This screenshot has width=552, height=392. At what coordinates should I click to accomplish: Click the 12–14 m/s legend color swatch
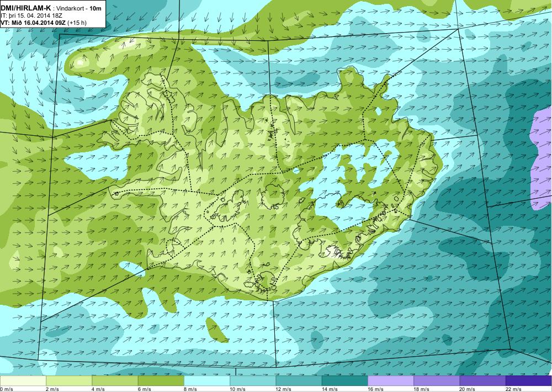pos(299,381)
